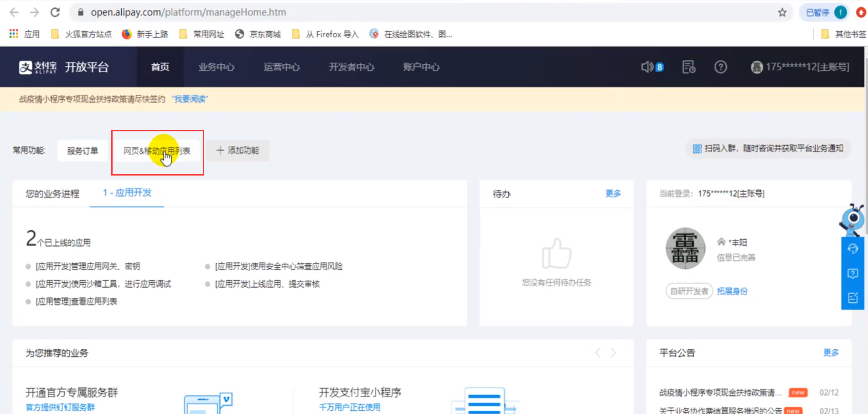Open the account menu 175******12

tap(800, 67)
